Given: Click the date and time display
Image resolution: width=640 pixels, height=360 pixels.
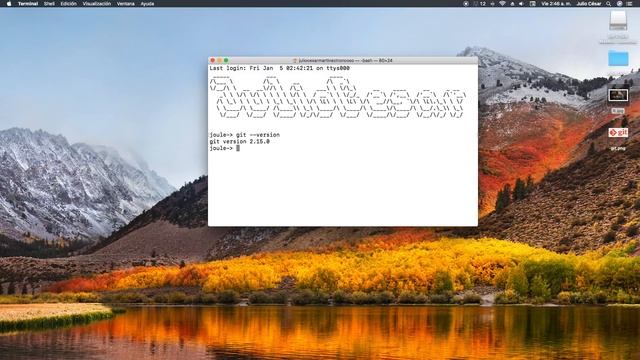Looking at the screenshot, I should coord(556,4).
